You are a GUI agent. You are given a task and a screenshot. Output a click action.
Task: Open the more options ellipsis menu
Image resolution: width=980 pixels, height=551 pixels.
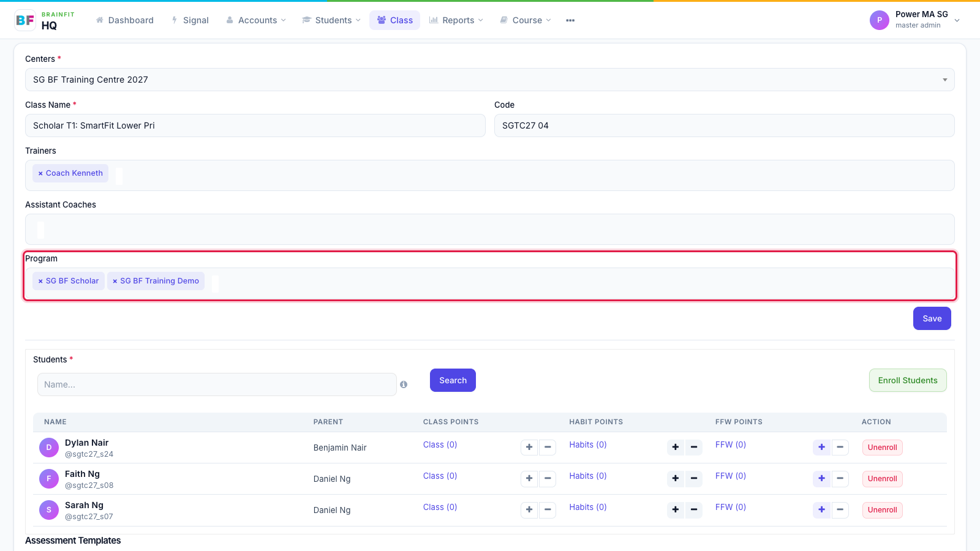pos(570,20)
